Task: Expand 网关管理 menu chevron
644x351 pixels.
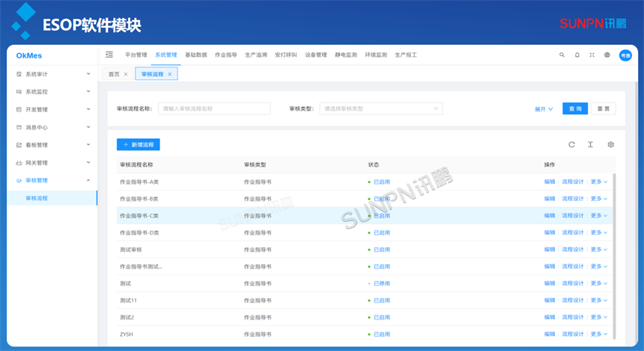Action: click(x=88, y=162)
